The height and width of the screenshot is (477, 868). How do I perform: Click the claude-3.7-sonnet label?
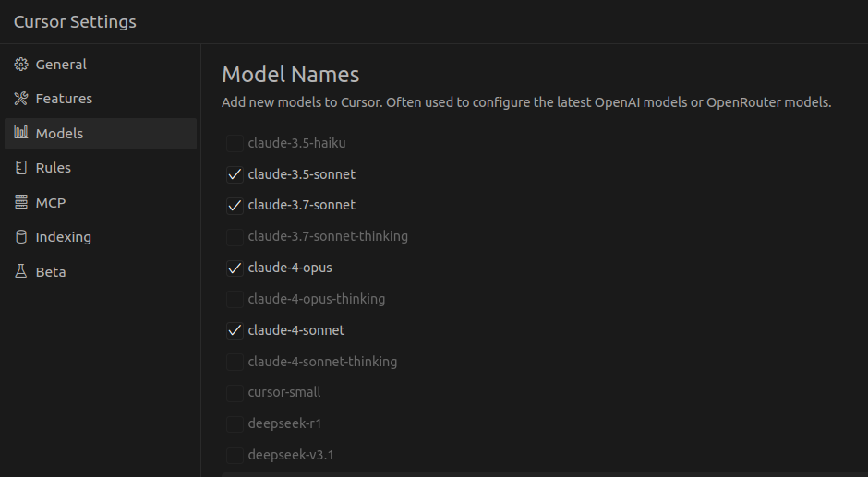(302, 205)
